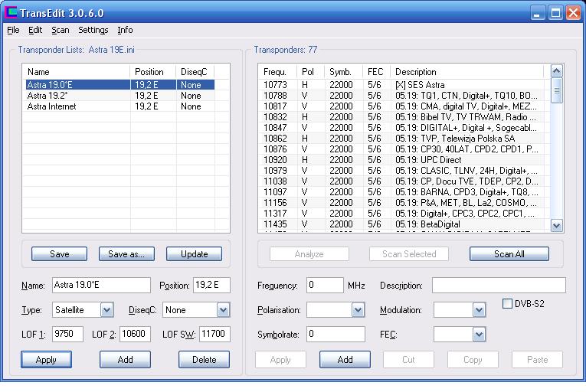Click the Update button
Image resolution: width=586 pixels, height=392 pixels.
[x=194, y=254]
